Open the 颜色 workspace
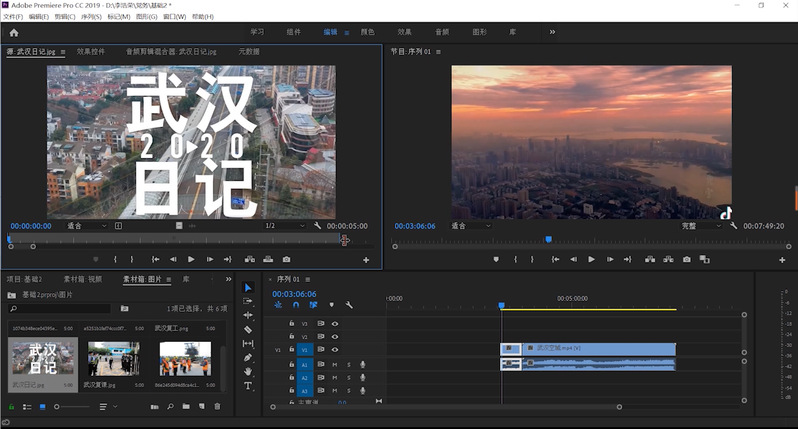This screenshot has width=798, height=429. 367,32
